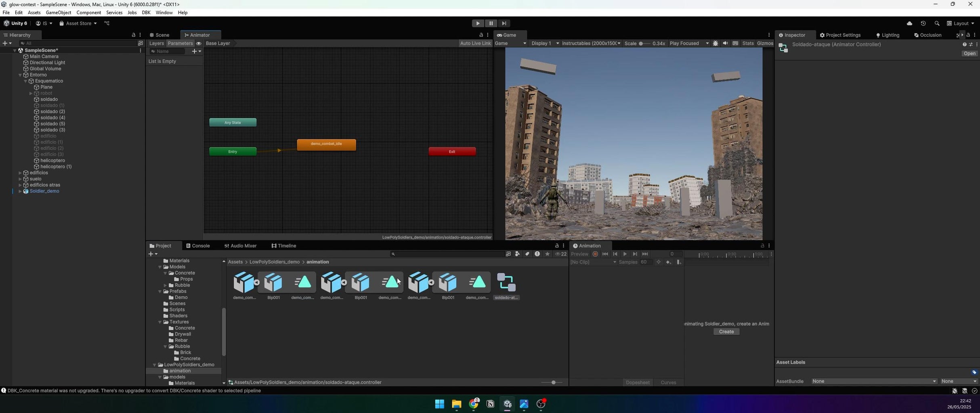Click Open for the Animator Controller
Viewport: 980px width, 413px height.
969,54
